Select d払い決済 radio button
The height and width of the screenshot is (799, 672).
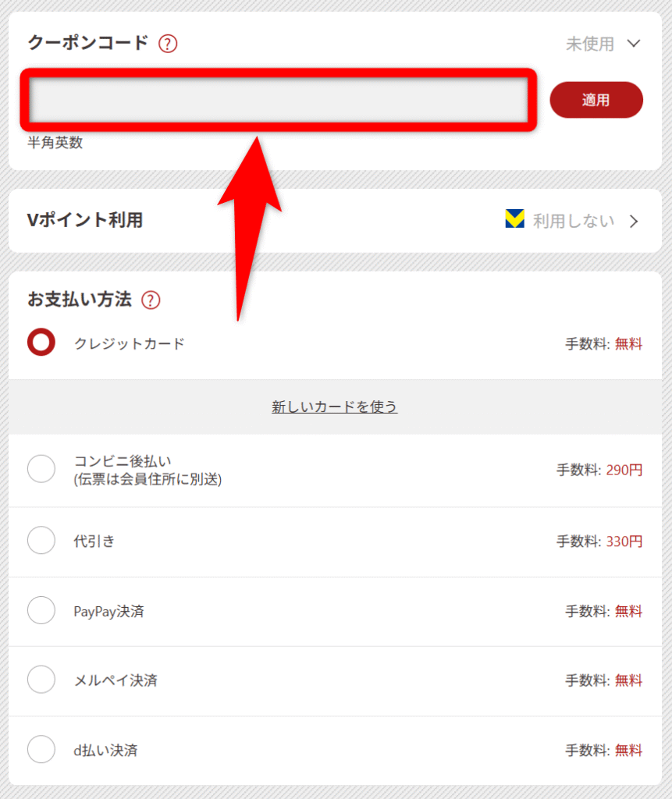pos(41,750)
